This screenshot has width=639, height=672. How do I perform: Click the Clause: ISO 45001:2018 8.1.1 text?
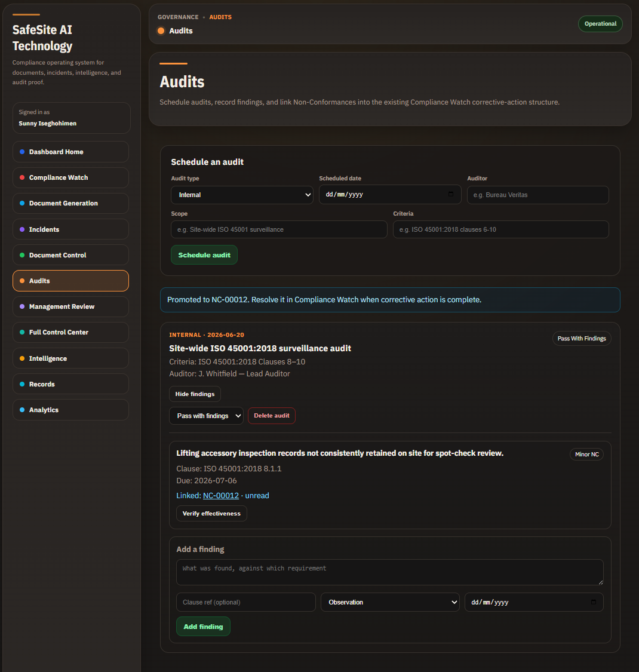(x=229, y=468)
